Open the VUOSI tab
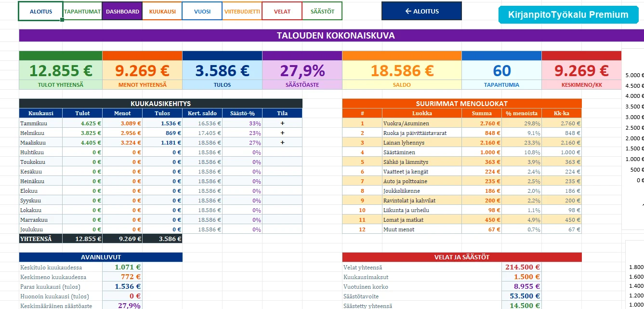 (x=202, y=11)
